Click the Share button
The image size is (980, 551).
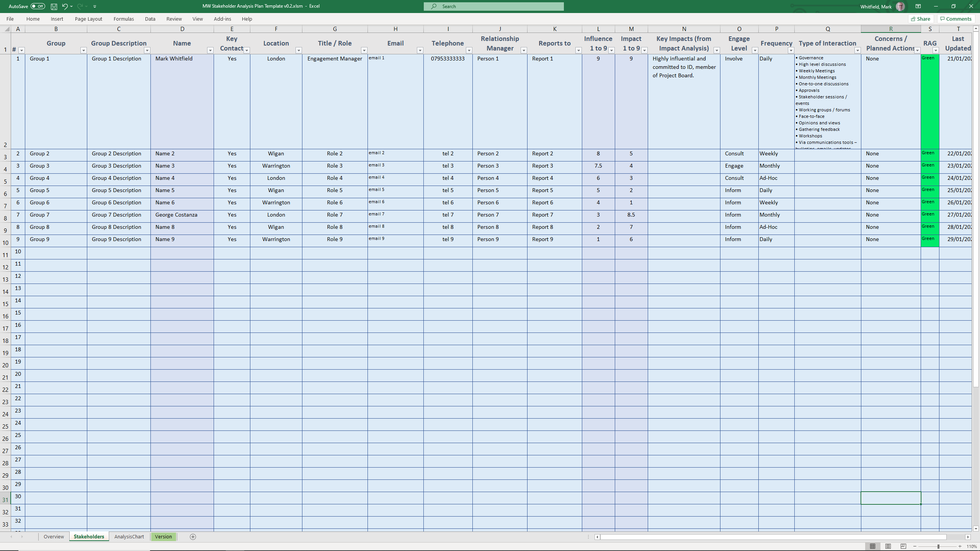pyautogui.click(x=921, y=19)
